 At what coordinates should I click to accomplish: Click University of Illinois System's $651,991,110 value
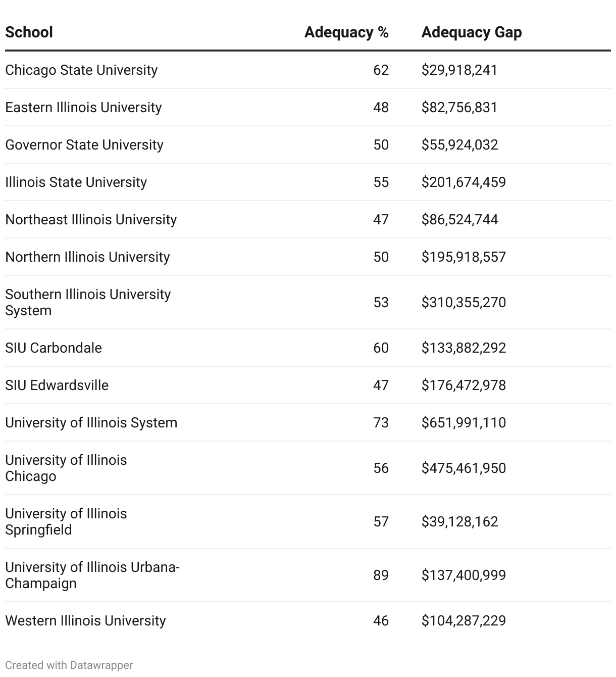pyautogui.click(x=464, y=422)
